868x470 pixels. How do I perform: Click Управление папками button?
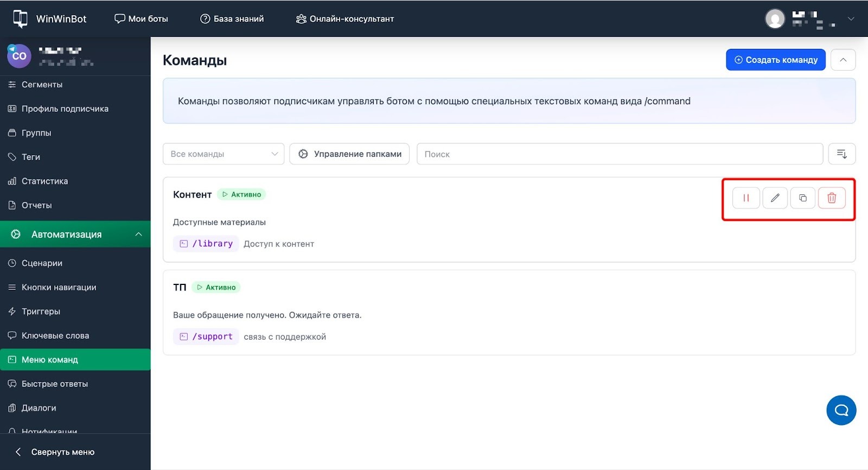(349, 154)
